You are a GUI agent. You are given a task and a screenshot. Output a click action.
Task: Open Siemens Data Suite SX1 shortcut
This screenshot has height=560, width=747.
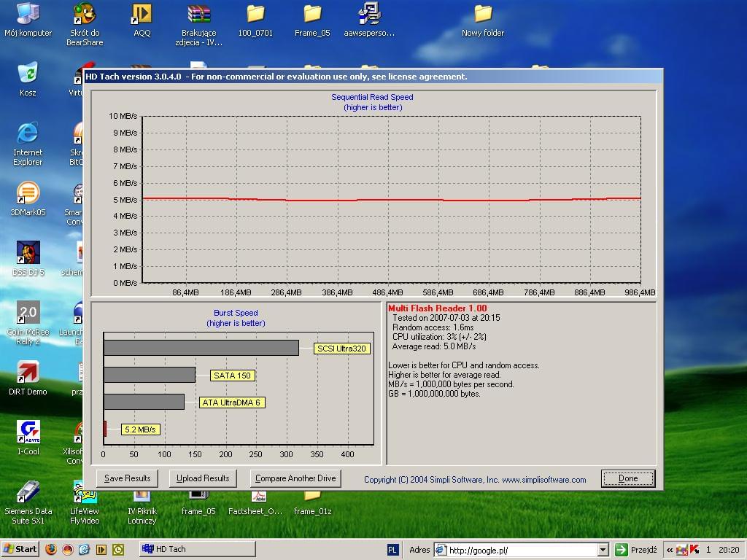28,502
